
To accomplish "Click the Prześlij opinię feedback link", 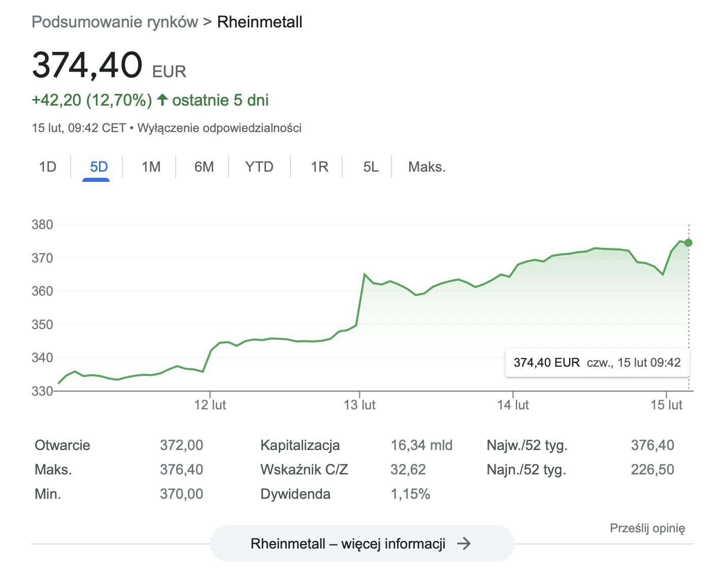I will (x=647, y=528).
